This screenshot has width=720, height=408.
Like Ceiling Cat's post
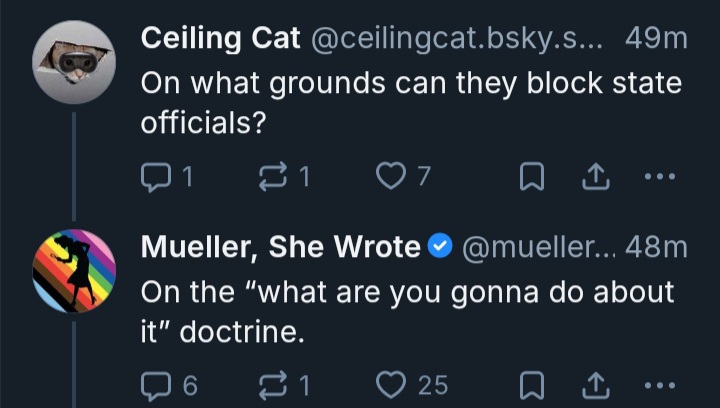(389, 178)
